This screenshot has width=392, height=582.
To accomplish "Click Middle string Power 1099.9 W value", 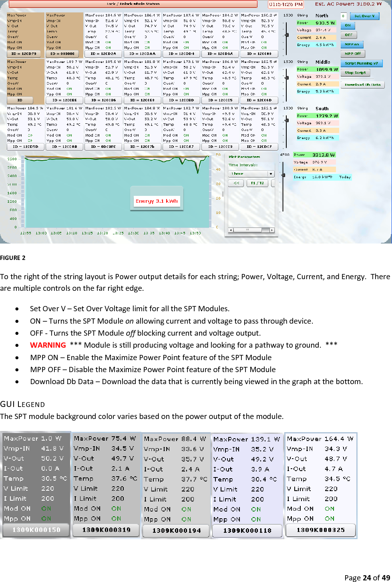I will tap(327, 69).
